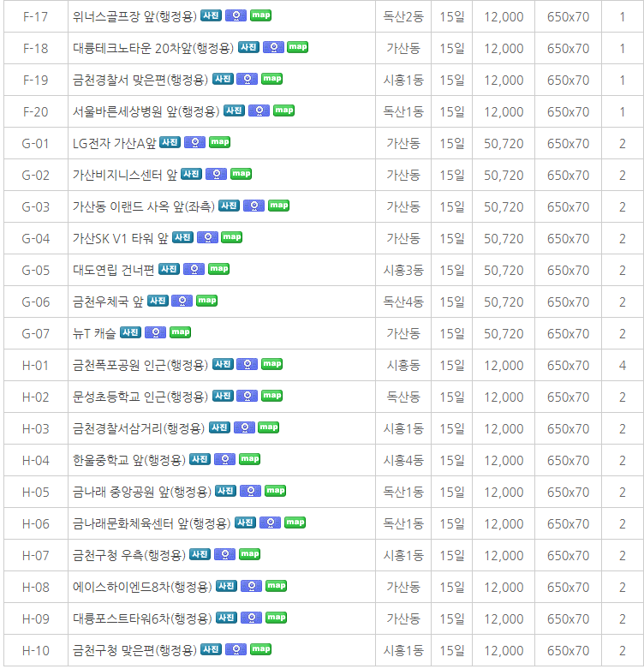Click the code cell F-18
644x669 pixels.
pos(35,49)
